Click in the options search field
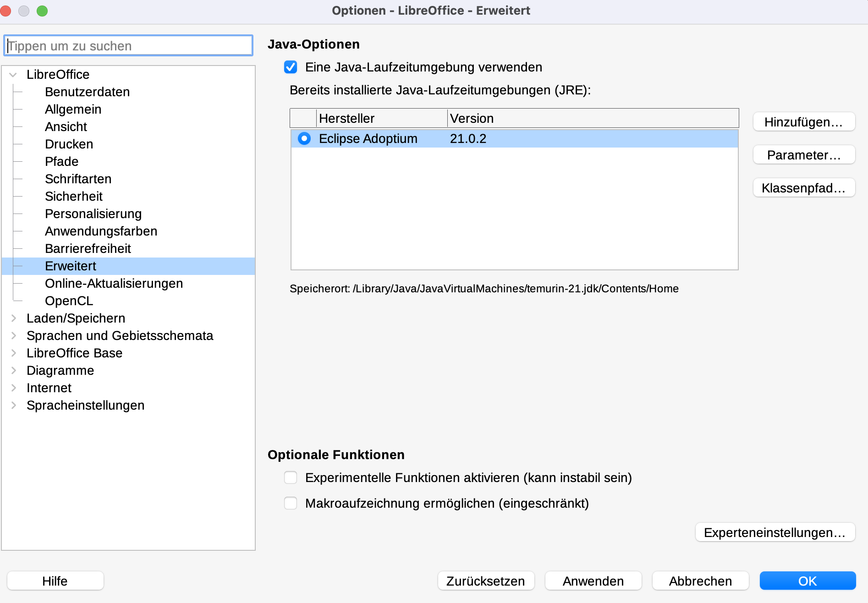The height and width of the screenshot is (603, 868). pos(128,46)
